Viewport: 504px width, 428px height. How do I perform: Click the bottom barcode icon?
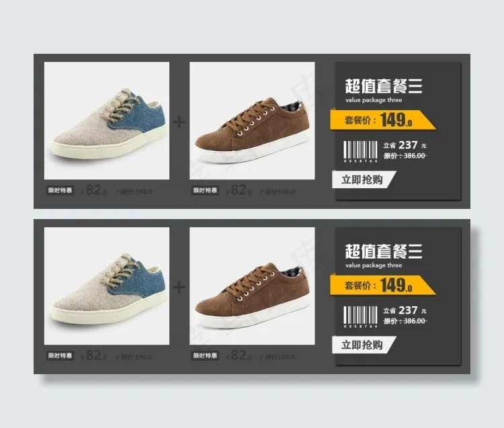click(x=360, y=317)
